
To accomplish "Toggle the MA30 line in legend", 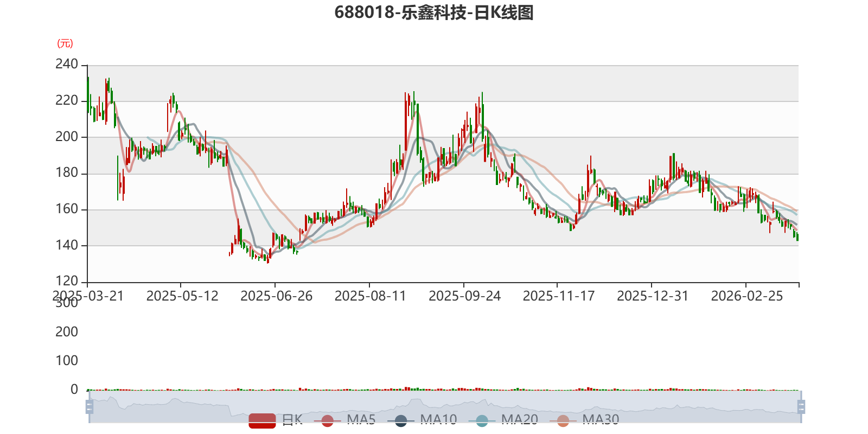I will [x=584, y=420].
